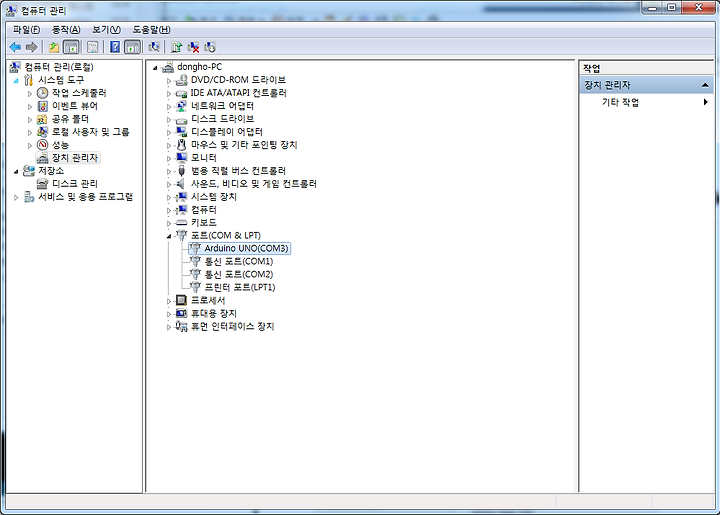Screen dimensions: 720x515
Task: Select the 범용 직렬 버스 컨트롤러 USB icon
Action: click(181, 171)
